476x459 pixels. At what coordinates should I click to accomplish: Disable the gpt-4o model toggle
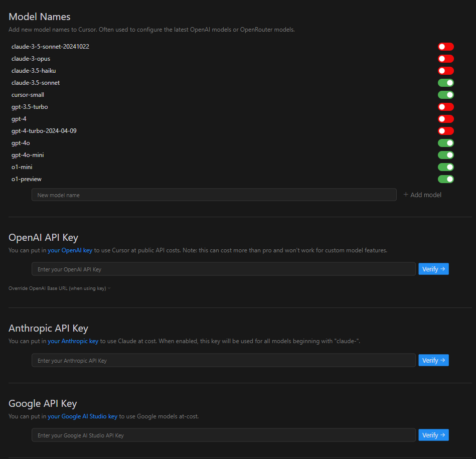click(445, 143)
